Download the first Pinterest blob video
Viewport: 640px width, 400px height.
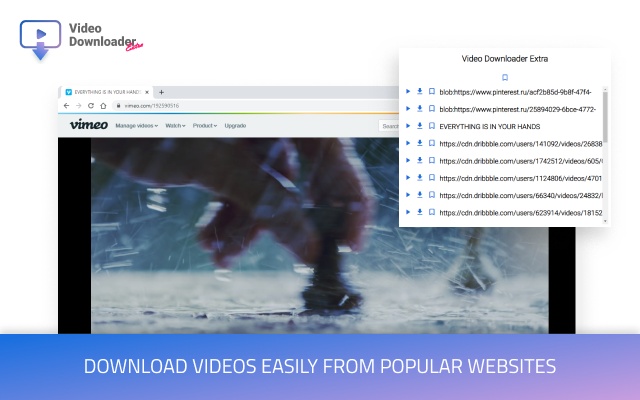420,92
